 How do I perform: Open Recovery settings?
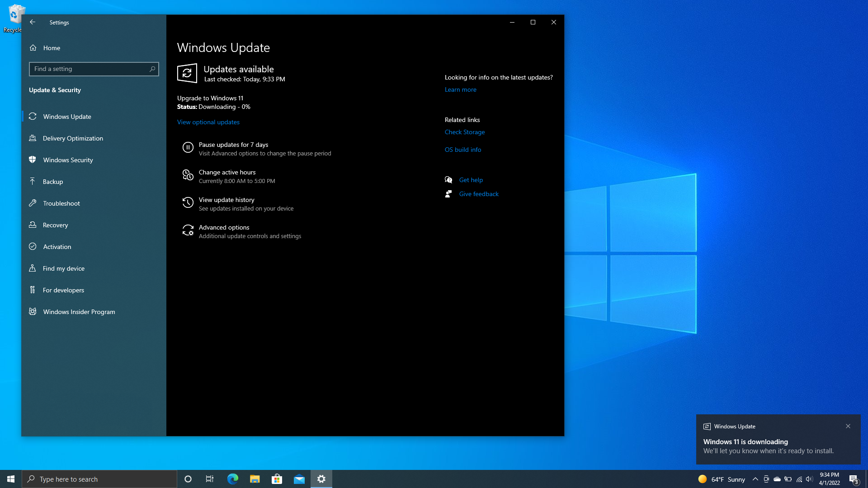tap(94, 225)
